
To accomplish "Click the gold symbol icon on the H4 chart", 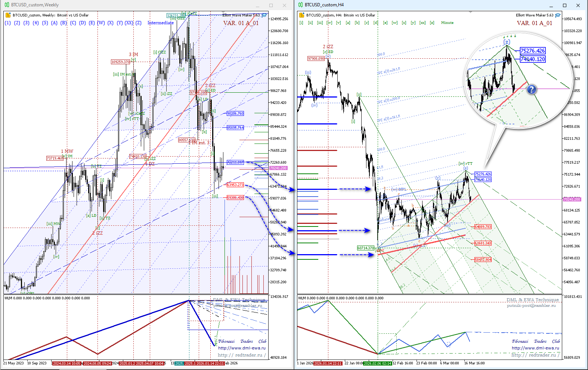I will pos(301,15).
